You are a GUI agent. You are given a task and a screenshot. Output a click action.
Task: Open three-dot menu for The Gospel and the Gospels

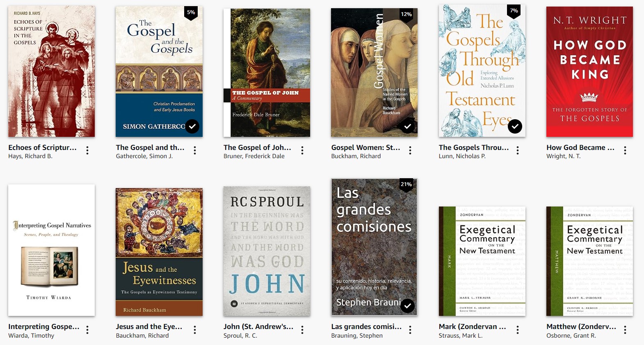[x=195, y=150]
